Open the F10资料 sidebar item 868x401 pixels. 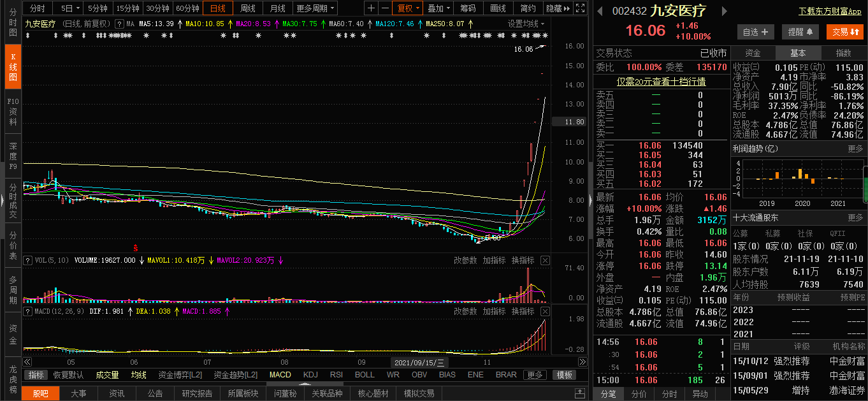[x=13, y=112]
